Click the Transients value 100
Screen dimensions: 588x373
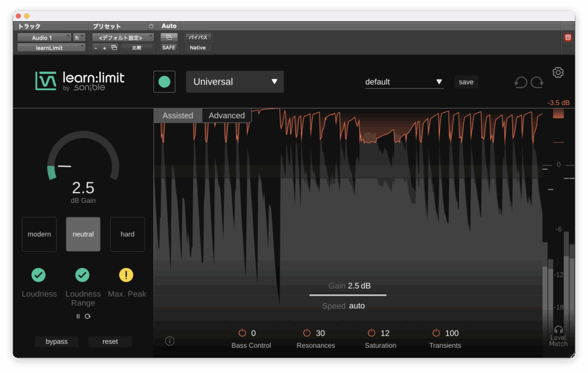pyautogui.click(x=452, y=333)
